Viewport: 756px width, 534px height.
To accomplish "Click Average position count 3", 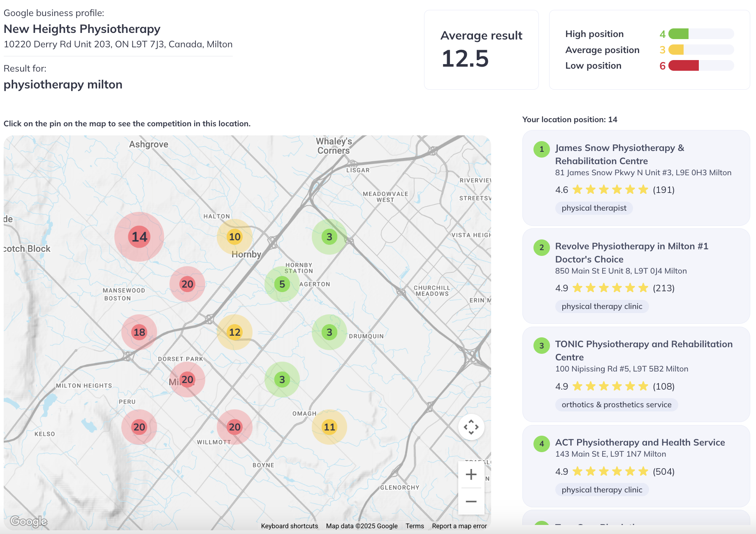I will pyautogui.click(x=662, y=50).
